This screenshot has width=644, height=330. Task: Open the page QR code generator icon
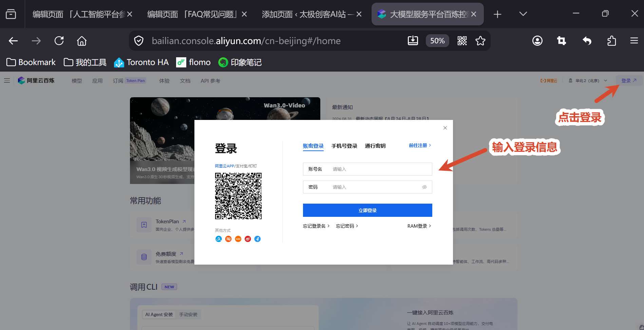click(462, 41)
